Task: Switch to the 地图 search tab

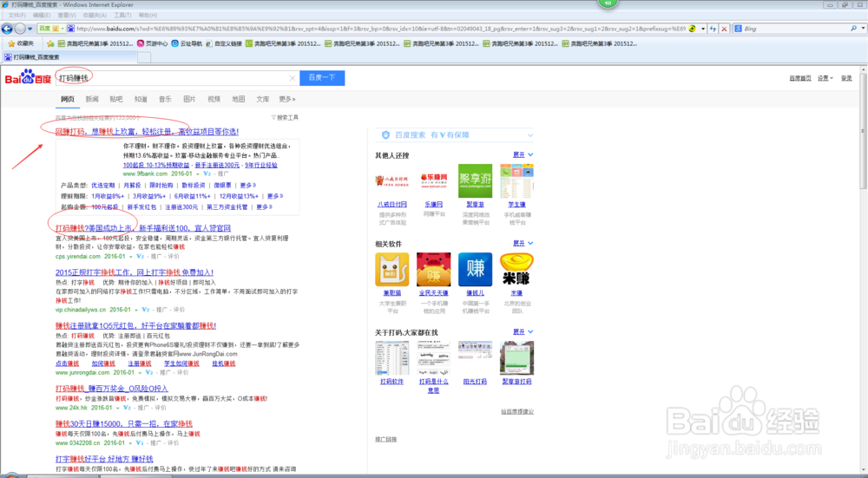Action: click(238, 99)
